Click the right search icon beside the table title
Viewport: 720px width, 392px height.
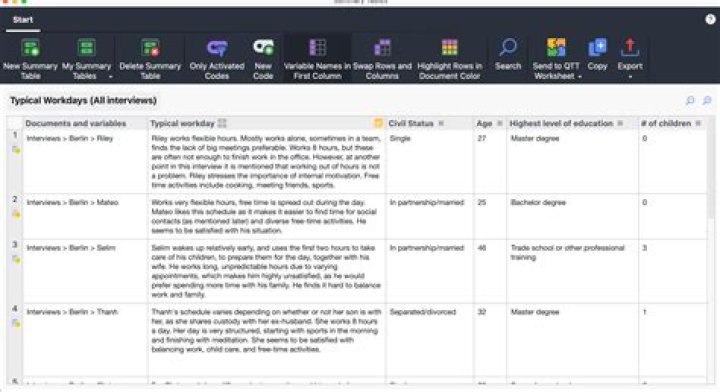coord(707,100)
